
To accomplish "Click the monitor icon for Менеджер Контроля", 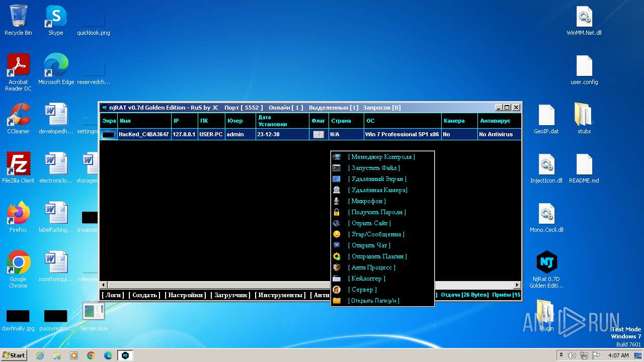I will point(337,157).
